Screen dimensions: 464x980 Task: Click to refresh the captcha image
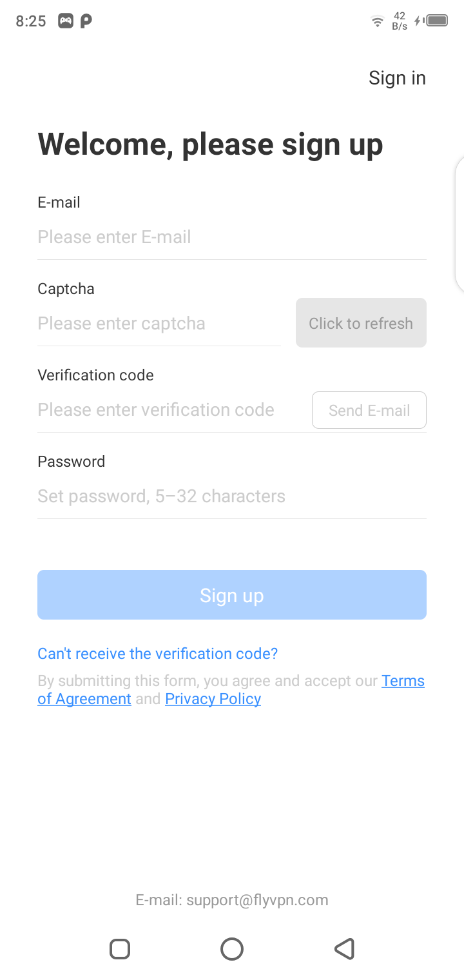pos(361,323)
